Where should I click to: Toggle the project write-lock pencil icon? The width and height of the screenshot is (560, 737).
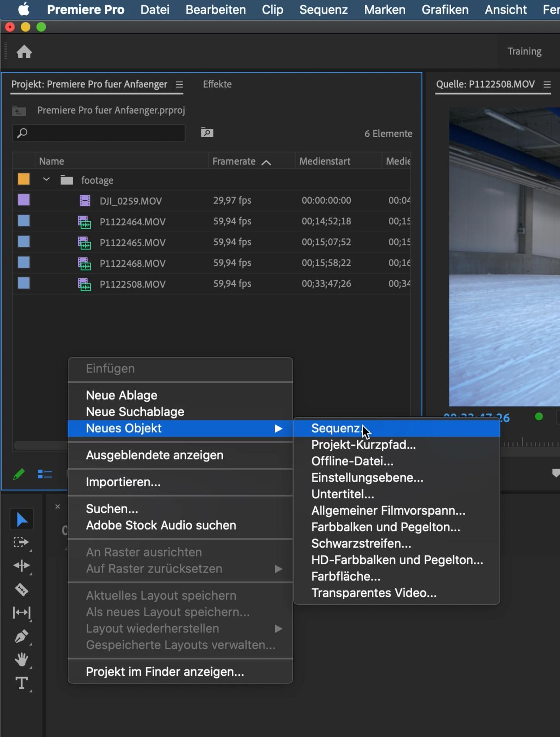[x=19, y=474]
